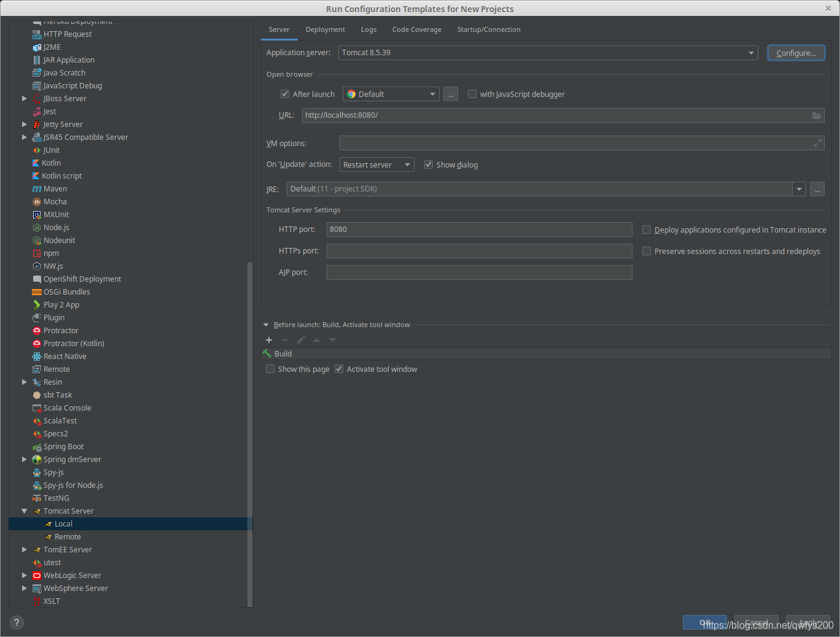Click the Remove before-launch task minus icon
840x637 pixels.
pyautogui.click(x=285, y=340)
